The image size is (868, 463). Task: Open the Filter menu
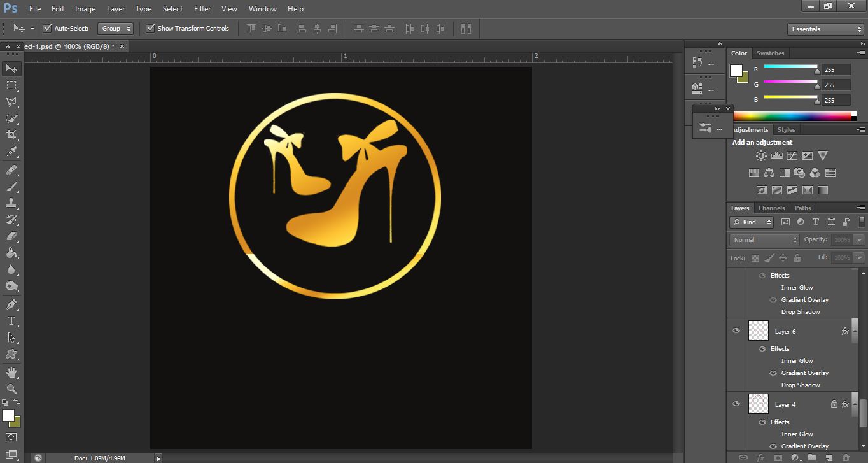[x=202, y=9]
